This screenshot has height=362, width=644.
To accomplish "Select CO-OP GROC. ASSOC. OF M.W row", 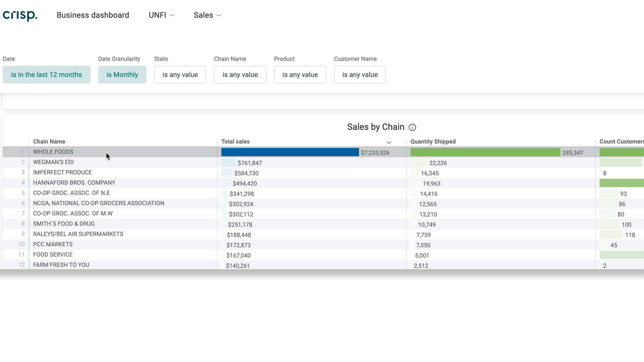I will click(323, 214).
